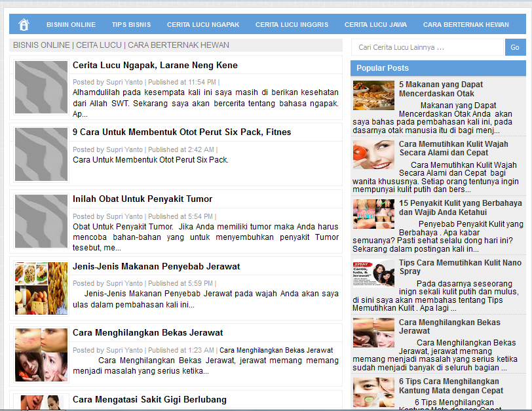This screenshot has width=532, height=411.
Task: Click the site header BISNIS ONLINE | CEITA LUCU text
Action: [x=121, y=45]
